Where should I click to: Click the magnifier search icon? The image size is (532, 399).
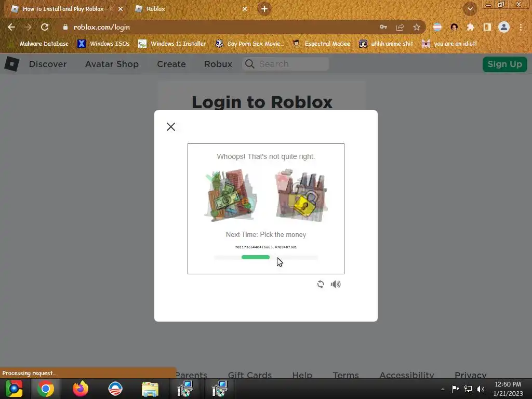tap(250, 64)
